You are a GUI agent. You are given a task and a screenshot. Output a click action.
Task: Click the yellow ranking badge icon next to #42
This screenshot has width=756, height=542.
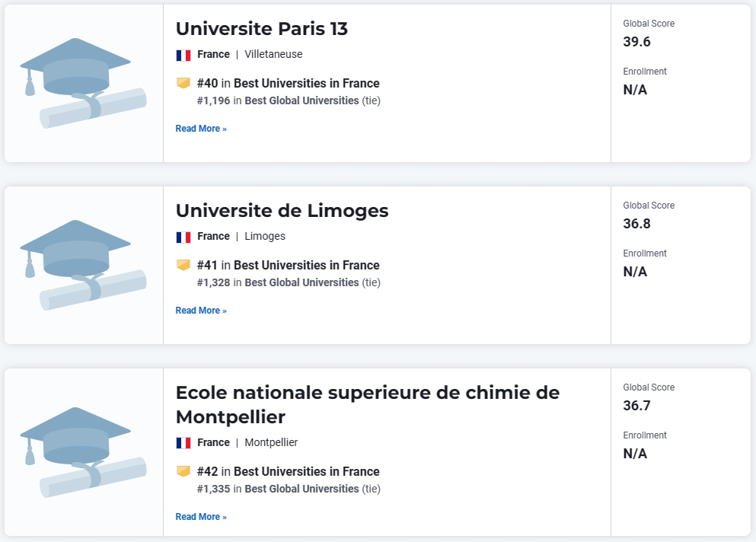pyautogui.click(x=183, y=471)
